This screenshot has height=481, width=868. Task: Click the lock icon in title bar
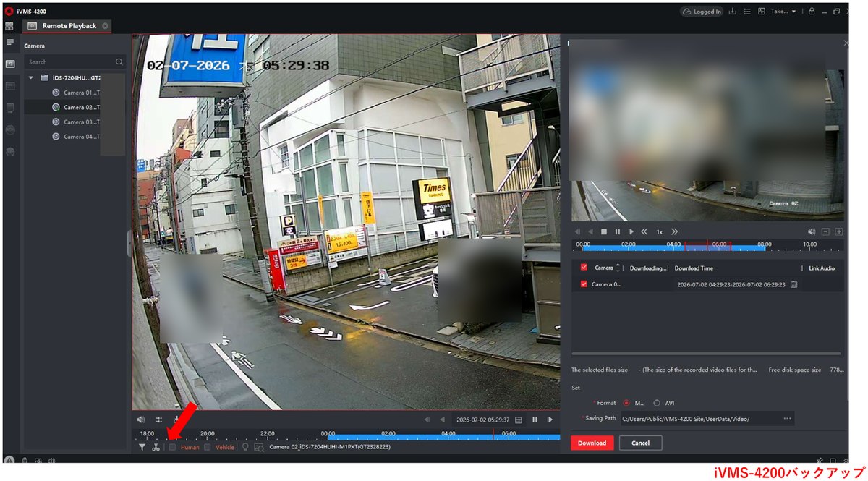pyautogui.click(x=812, y=12)
